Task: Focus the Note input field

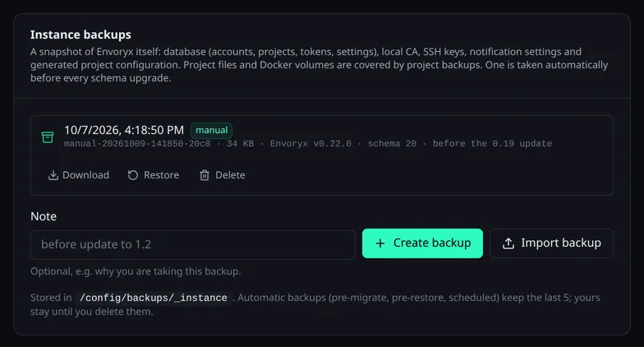Action: pyautogui.click(x=192, y=245)
